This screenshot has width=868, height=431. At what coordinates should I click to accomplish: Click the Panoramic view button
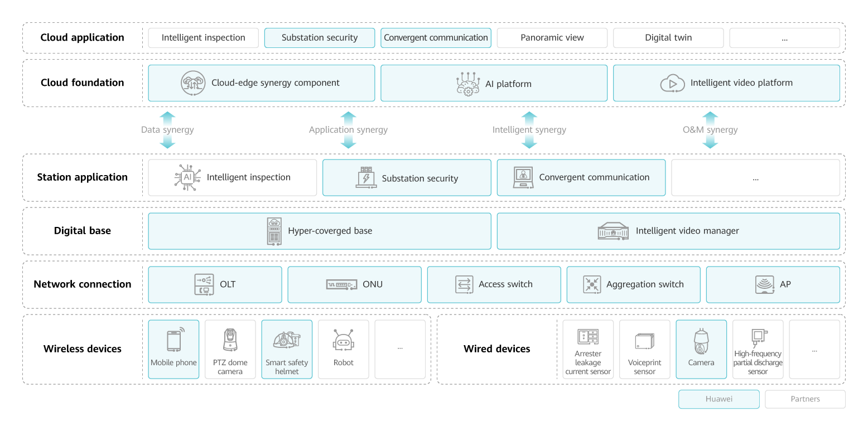[552, 37]
